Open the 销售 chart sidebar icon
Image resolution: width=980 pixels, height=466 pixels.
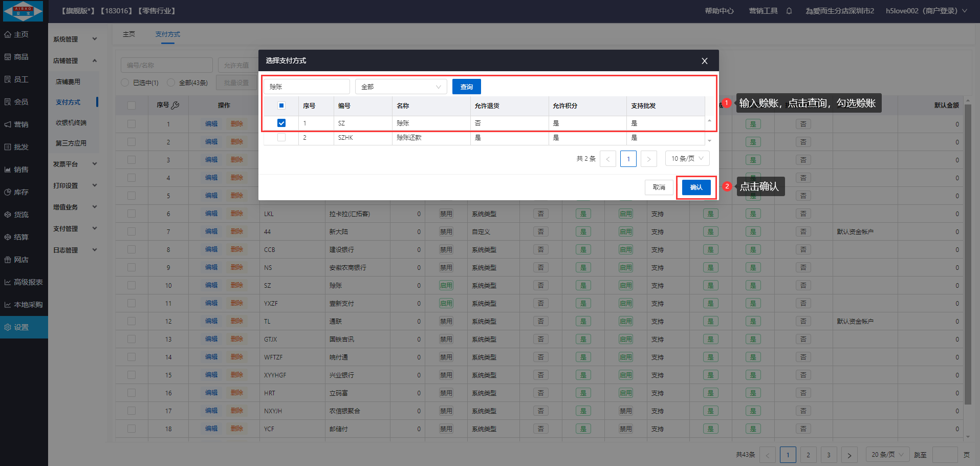point(8,170)
